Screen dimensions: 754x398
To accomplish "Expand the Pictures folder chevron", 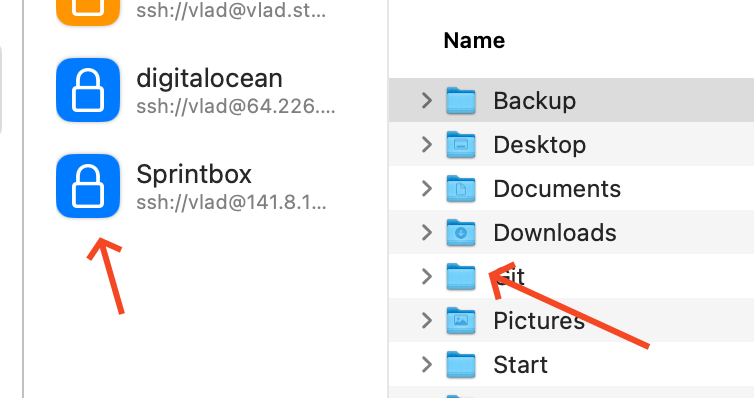I will pos(427,321).
